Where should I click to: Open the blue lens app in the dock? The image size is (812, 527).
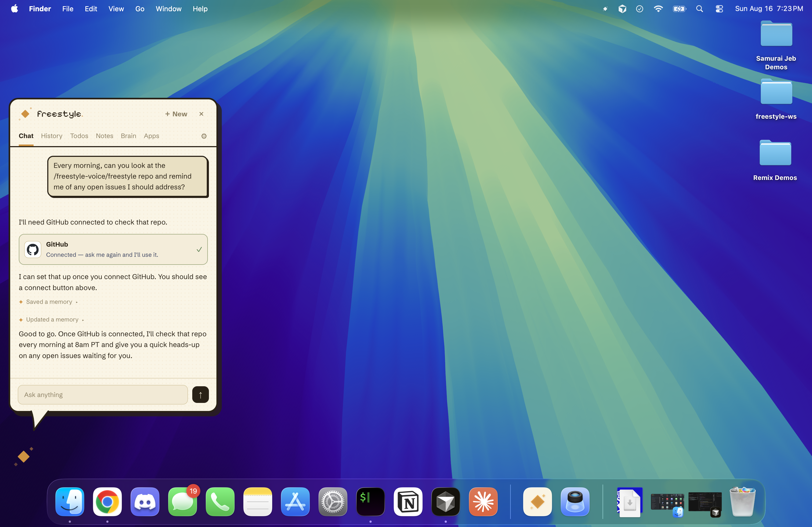pyautogui.click(x=575, y=502)
